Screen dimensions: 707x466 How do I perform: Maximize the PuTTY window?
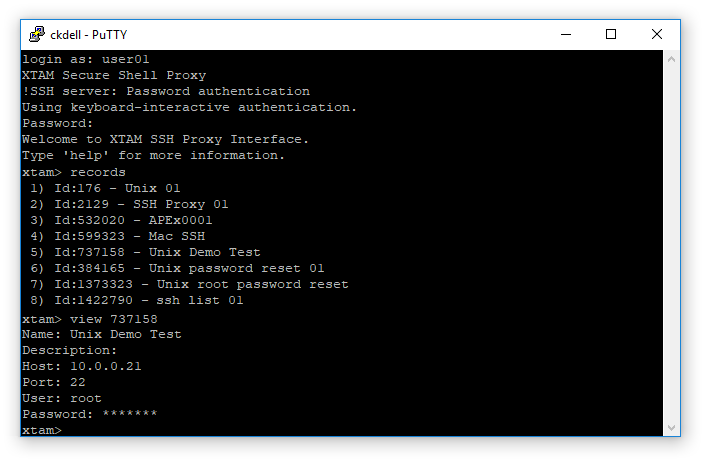coord(611,34)
